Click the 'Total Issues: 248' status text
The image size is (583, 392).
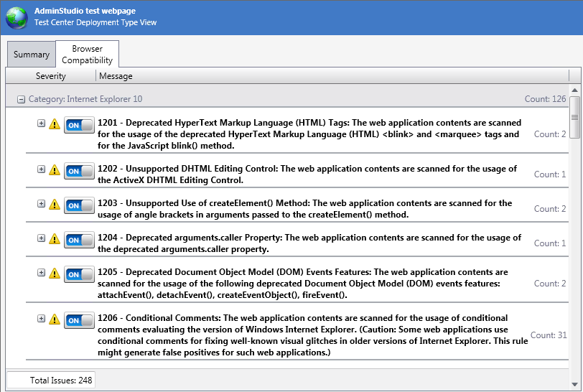click(x=61, y=381)
